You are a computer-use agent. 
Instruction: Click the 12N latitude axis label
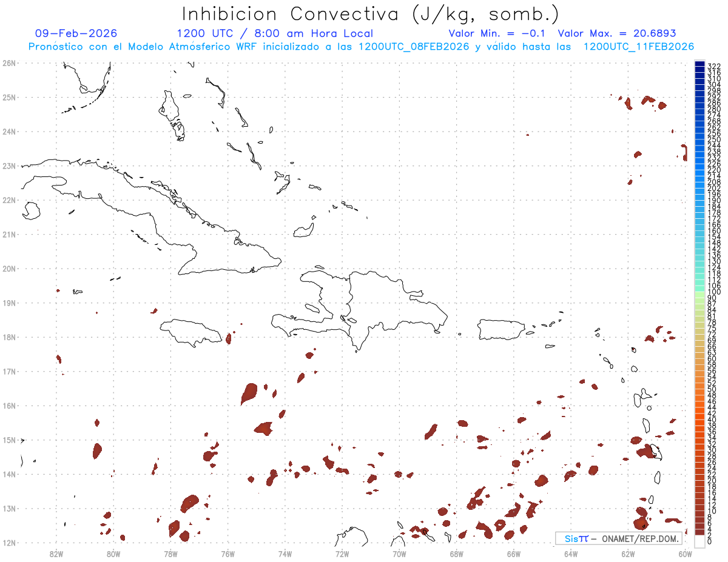8,543
